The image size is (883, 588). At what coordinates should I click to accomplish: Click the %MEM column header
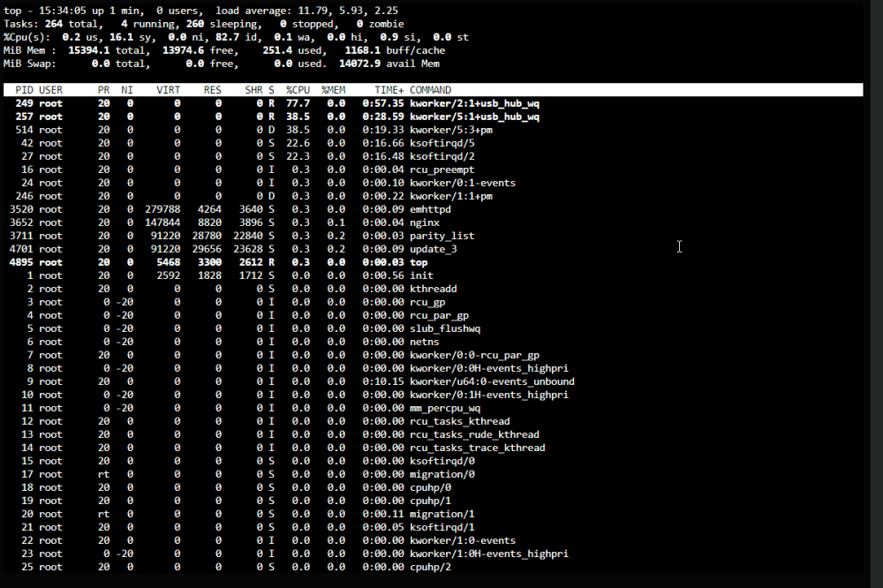coord(334,90)
